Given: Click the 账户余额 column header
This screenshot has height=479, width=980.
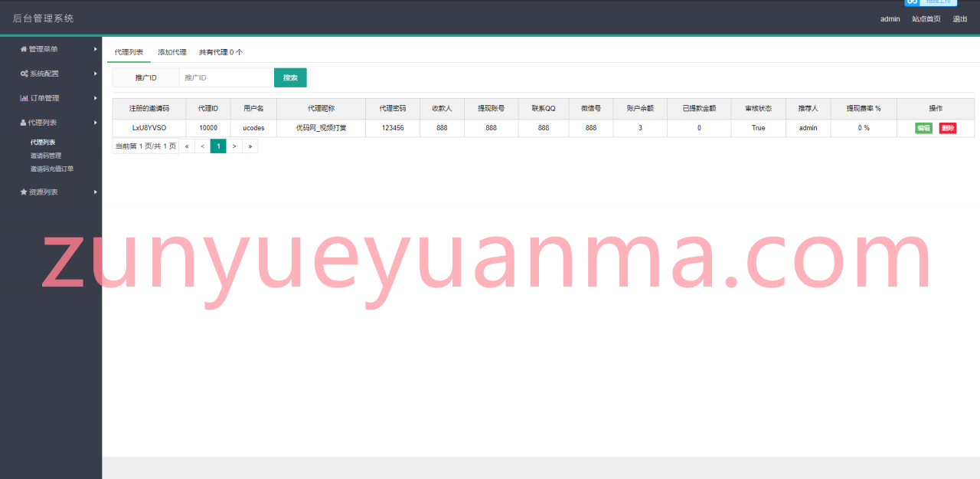Looking at the screenshot, I should 640,109.
